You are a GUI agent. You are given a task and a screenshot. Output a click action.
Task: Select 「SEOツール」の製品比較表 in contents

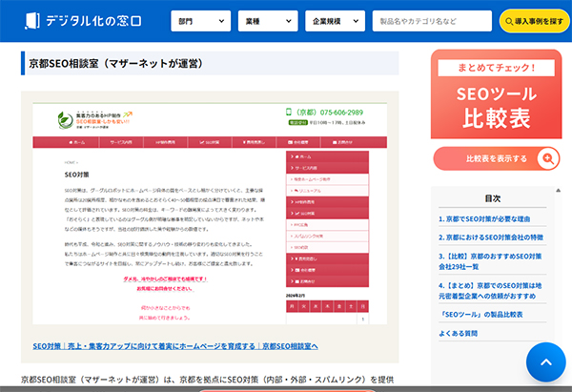[x=481, y=316]
